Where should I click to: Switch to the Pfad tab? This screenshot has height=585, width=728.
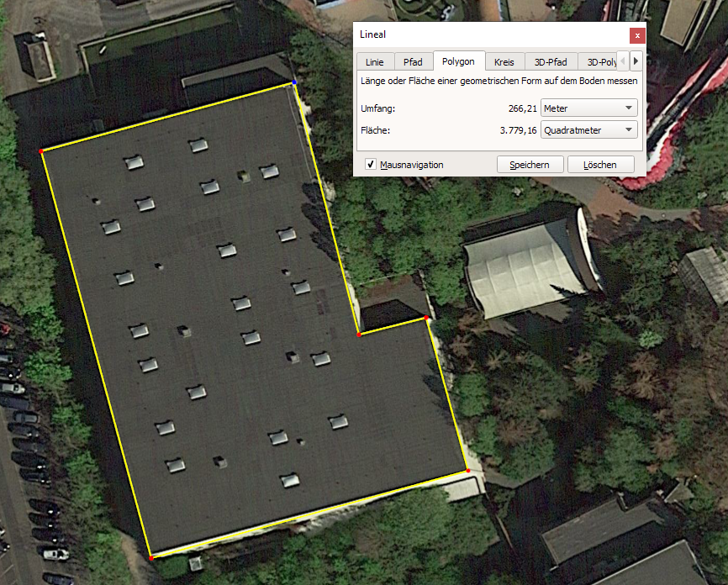(x=413, y=62)
